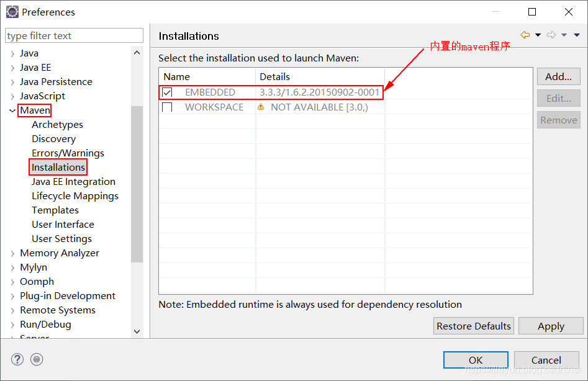Click the Add... button

tap(558, 76)
